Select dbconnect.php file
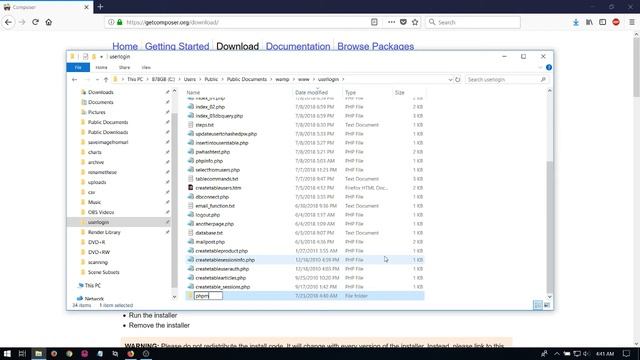This screenshot has height=360, width=640. point(212,197)
